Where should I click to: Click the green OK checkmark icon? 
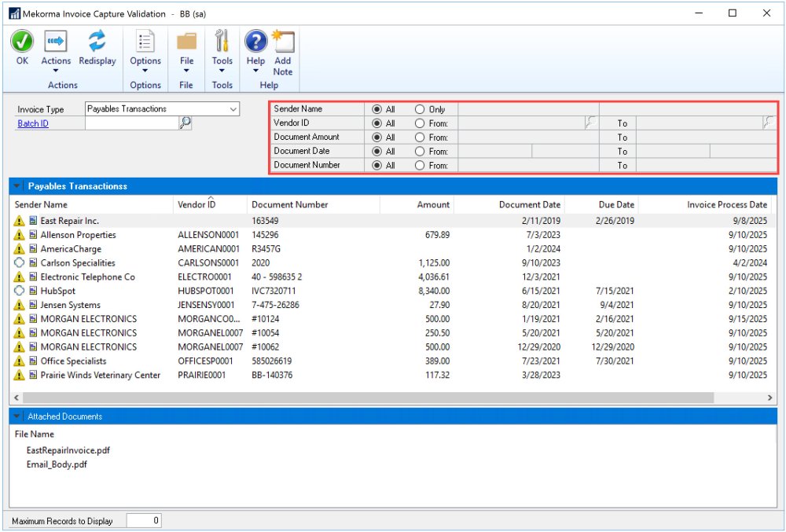coord(22,42)
